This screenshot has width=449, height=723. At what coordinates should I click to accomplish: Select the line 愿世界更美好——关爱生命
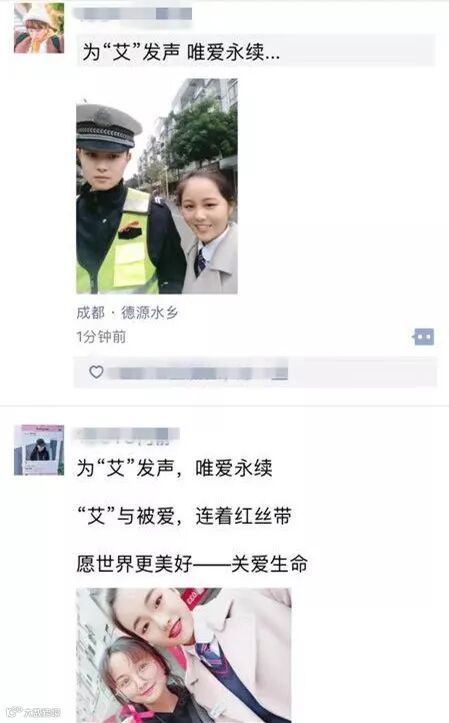click(x=192, y=563)
